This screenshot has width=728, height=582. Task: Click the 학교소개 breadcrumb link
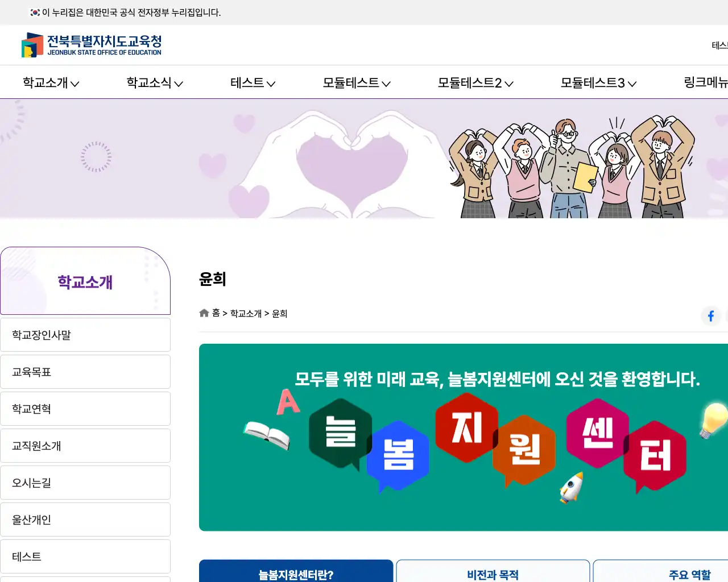pos(246,313)
